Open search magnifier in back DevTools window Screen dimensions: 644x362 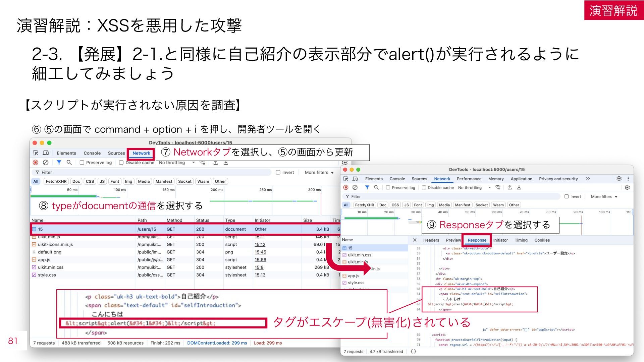coord(69,163)
